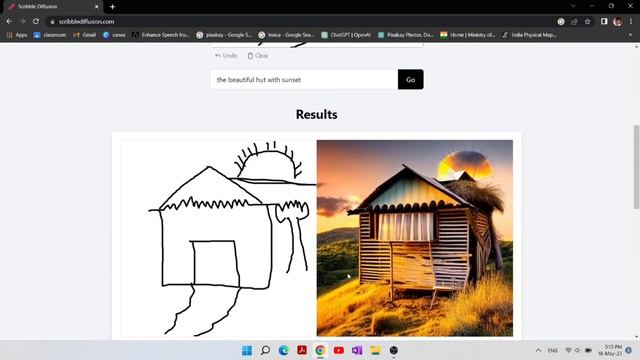Launch Microsoft Edge from taskbar
The image size is (640, 360).
[284, 350]
